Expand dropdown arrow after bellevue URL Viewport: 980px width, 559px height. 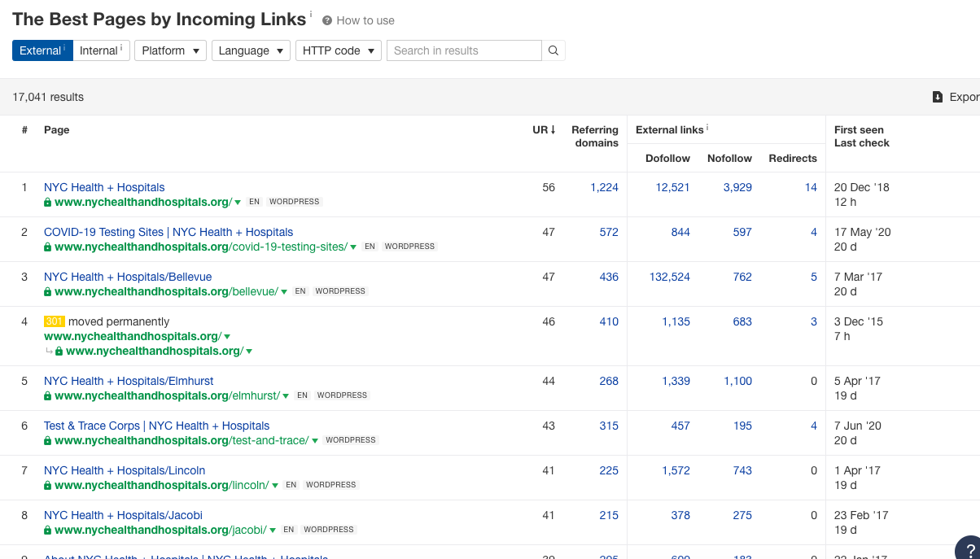tap(285, 292)
